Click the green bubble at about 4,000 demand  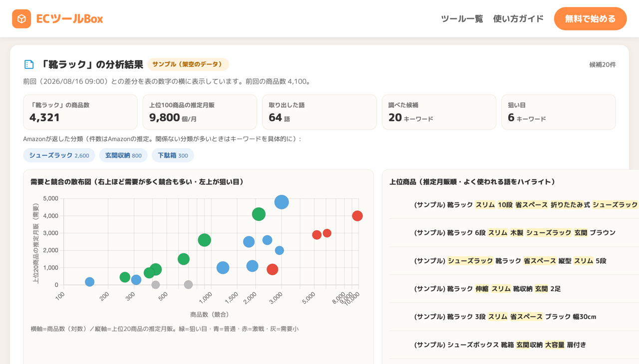click(x=259, y=214)
